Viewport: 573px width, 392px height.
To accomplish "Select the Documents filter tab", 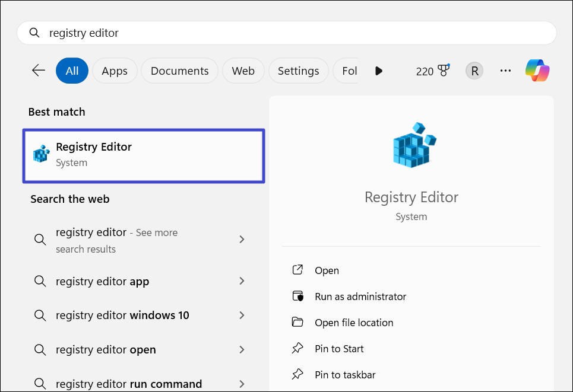I will click(x=179, y=71).
